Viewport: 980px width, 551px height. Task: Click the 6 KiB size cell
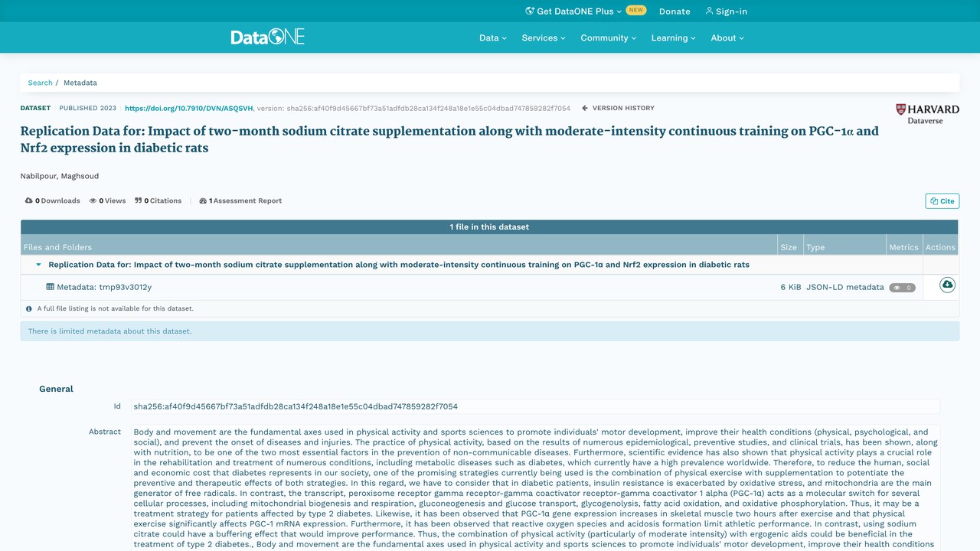(791, 287)
